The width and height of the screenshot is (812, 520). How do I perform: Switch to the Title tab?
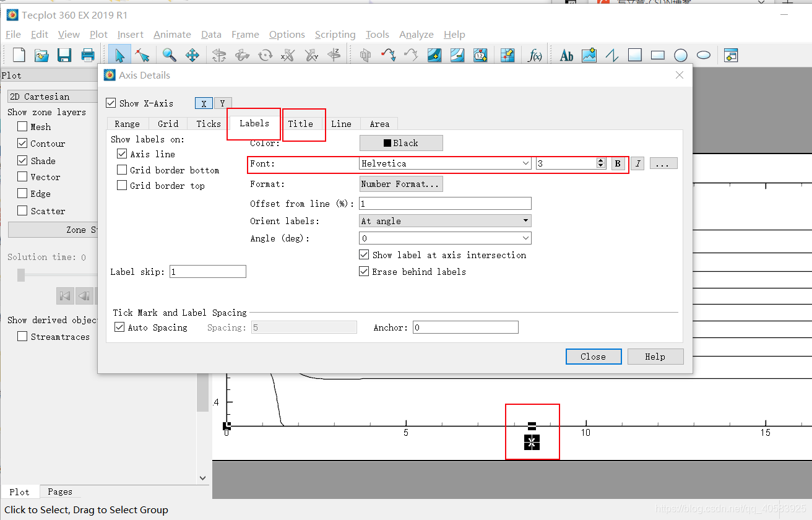coord(301,123)
